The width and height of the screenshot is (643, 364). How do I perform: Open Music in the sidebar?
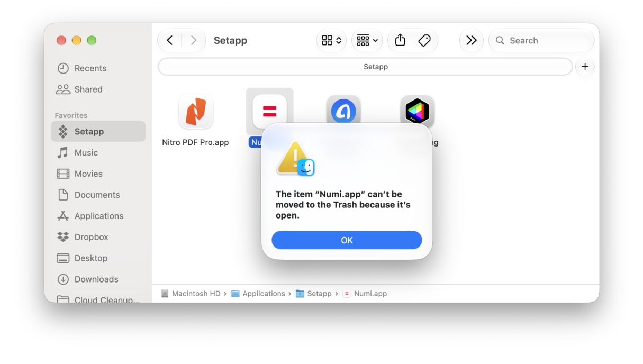coord(98,152)
